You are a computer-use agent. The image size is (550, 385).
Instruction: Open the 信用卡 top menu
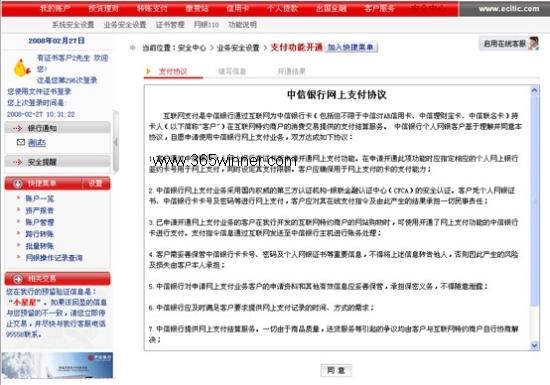[237, 8]
